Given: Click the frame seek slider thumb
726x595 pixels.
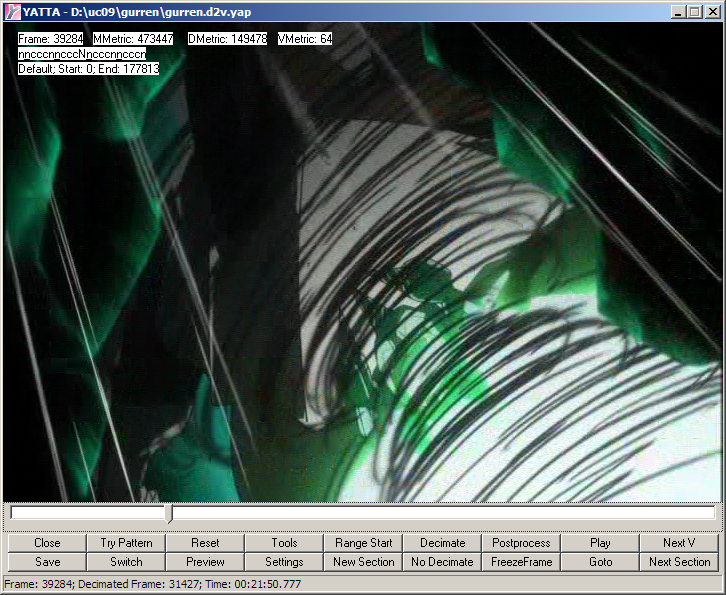Looking at the screenshot, I should (169, 514).
